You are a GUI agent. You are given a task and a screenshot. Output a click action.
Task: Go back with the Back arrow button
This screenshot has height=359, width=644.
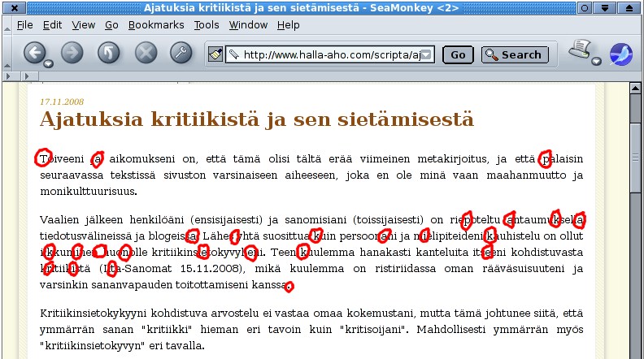coord(34,53)
